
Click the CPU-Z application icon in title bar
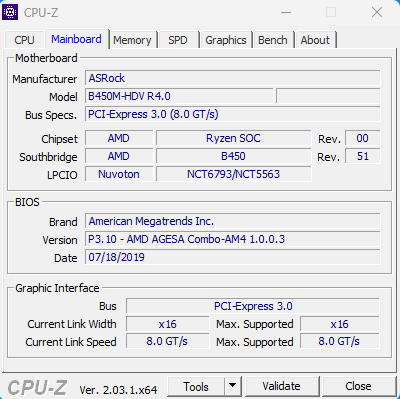pyautogui.click(x=10, y=12)
